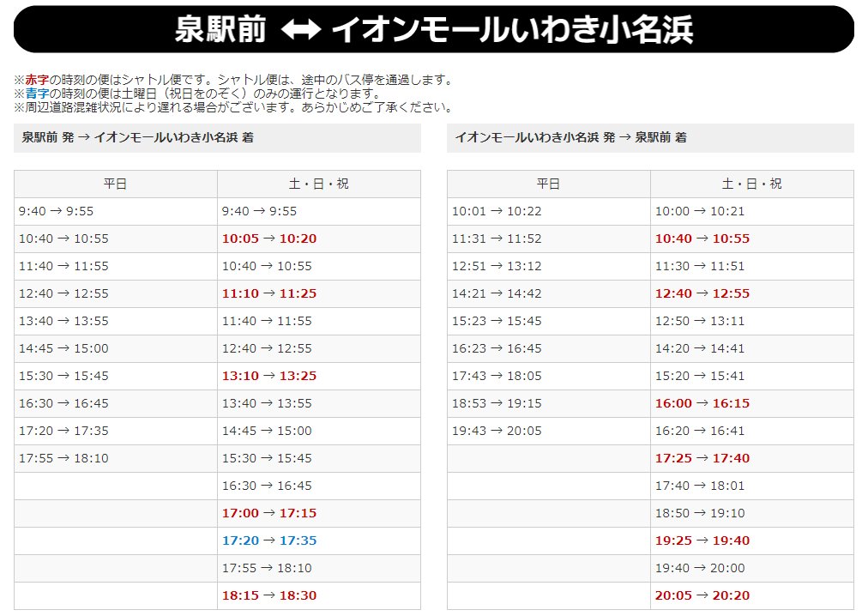Select weekday return 17:43 → 18:05
This screenshot has height=616, width=862.
pyautogui.click(x=497, y=376)
